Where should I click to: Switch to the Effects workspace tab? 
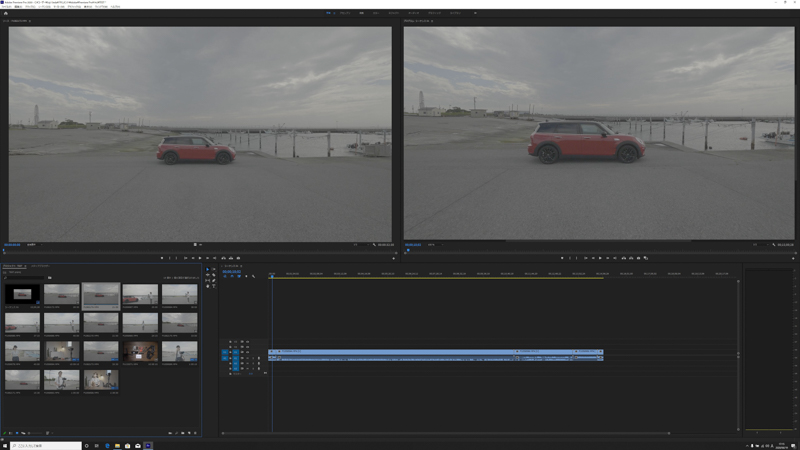coord(393,13)
